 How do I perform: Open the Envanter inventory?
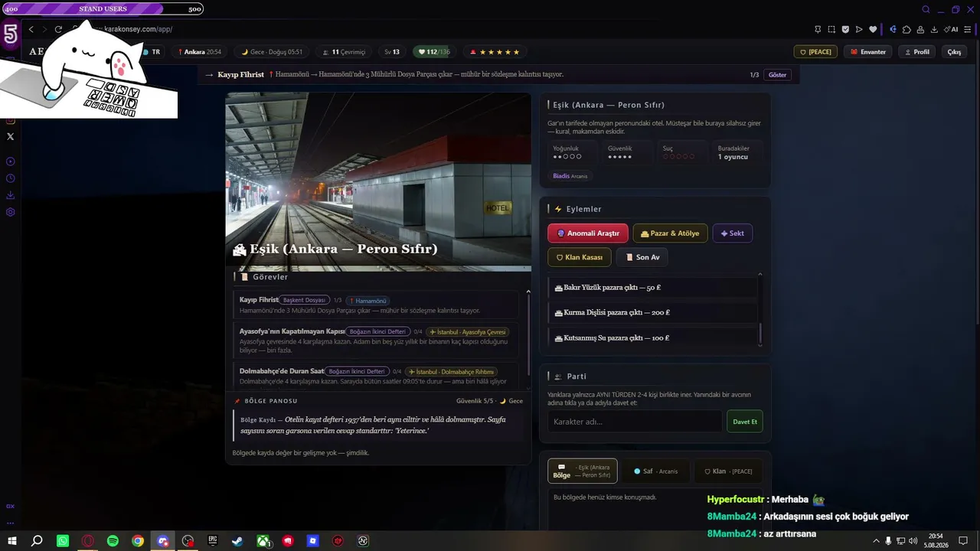click(868, 52)
